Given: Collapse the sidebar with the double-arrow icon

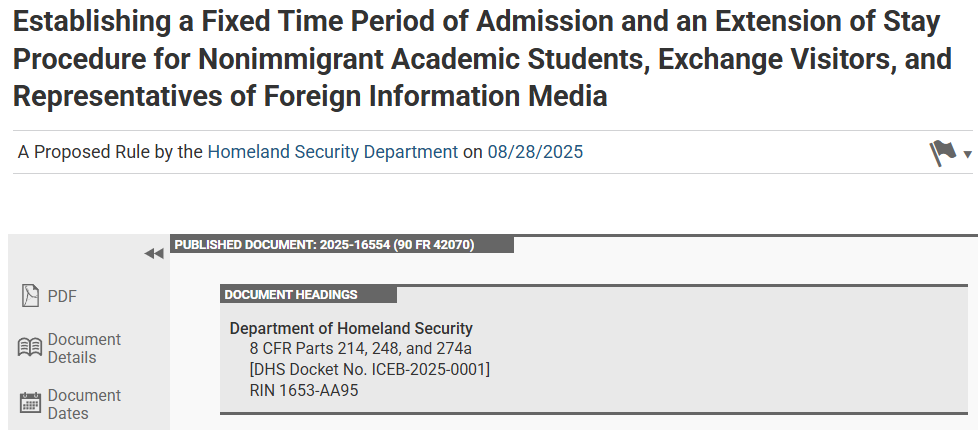Looking at the screenshot, I should pyautogui.click(x=153, y=254).
